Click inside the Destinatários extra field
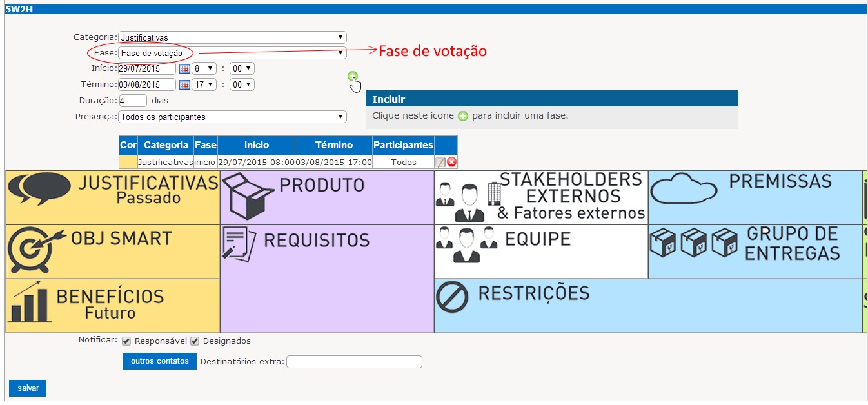868x405 pixels. 354,361
